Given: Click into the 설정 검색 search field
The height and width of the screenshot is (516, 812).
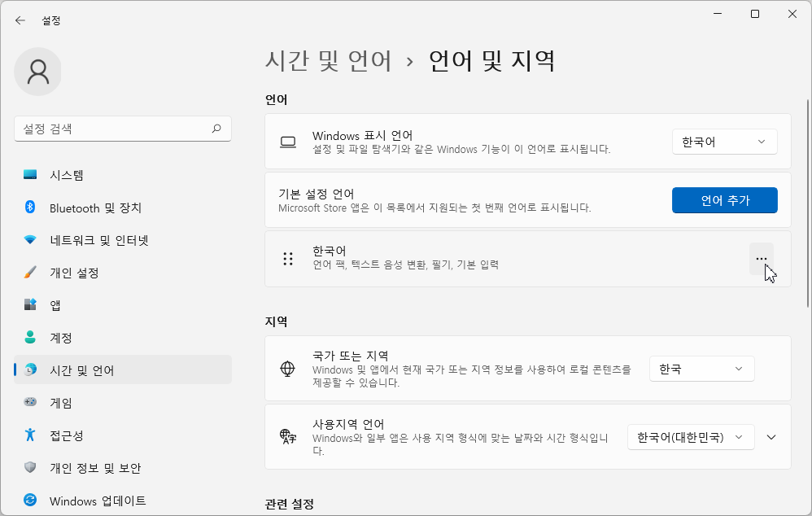Looking at the screenshot, I should click(x=123, y=129).
